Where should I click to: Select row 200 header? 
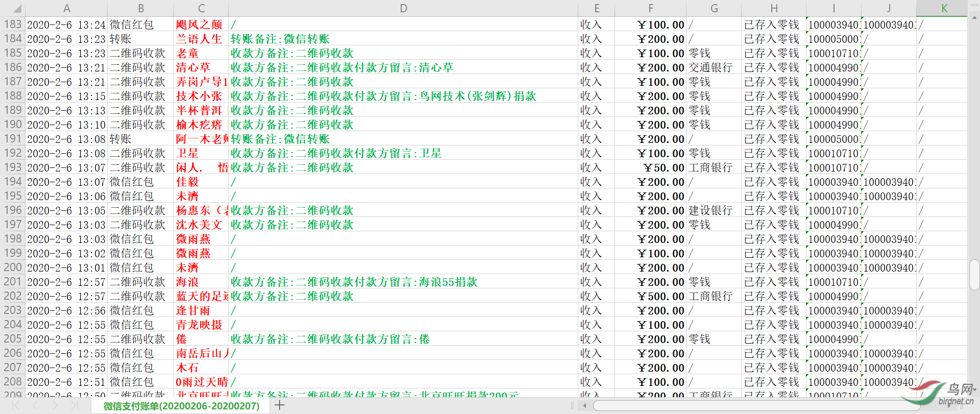point(13,267)
